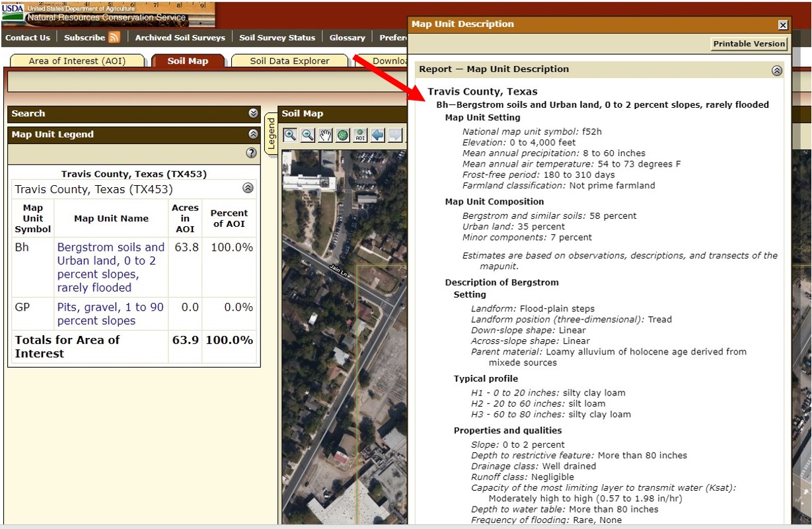Expand the Search panel
This screenshot has width=812, height=529.
(x=253, y=114)
